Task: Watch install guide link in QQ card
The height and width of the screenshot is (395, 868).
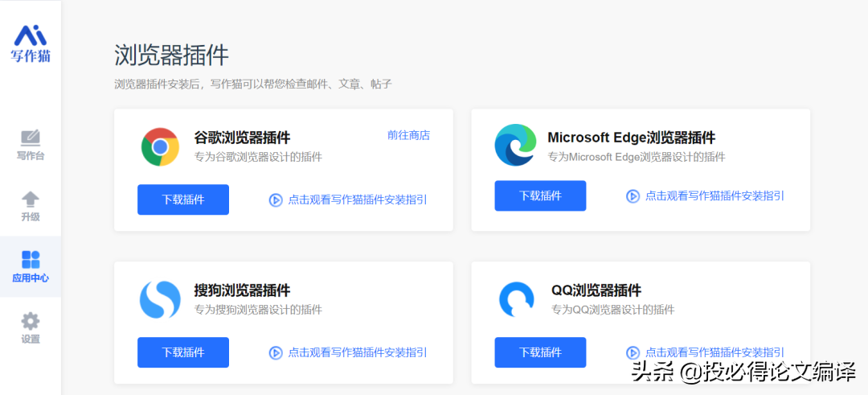Action: pyautogui.click(x=714, y=352)
